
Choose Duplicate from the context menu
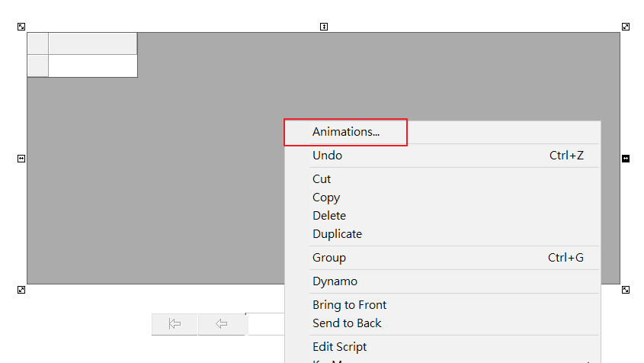442,234
